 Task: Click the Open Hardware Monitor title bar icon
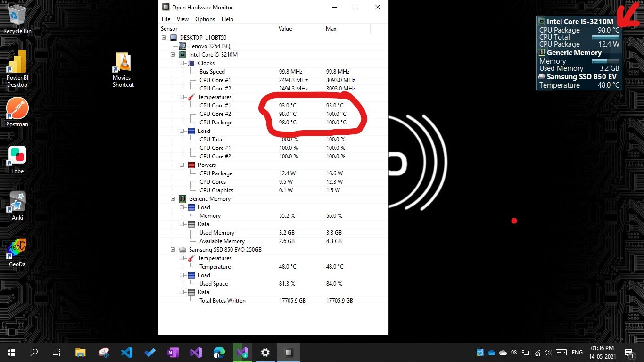coord(165,7)
